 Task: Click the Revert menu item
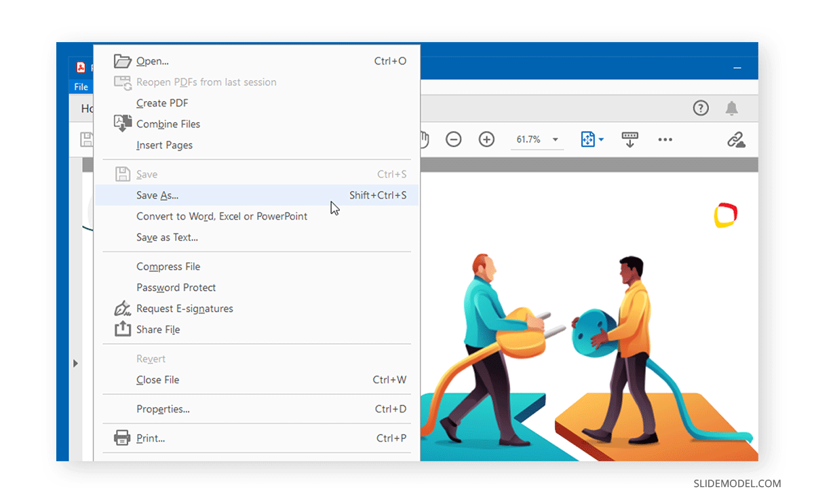click(x=256, y=359)
